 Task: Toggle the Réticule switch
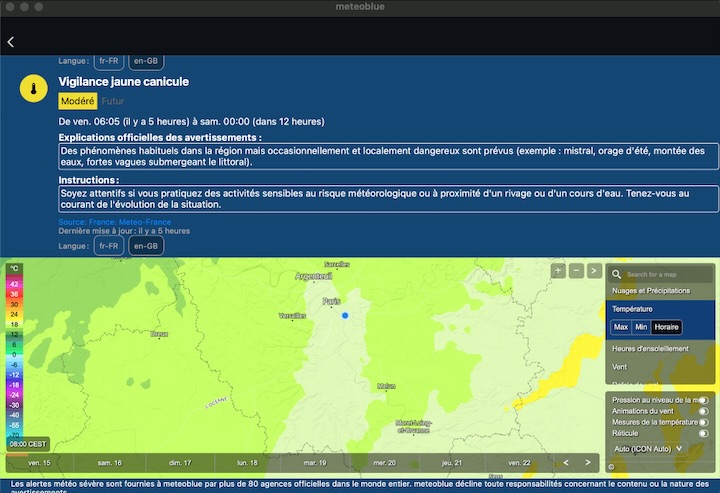pos(703,434)
